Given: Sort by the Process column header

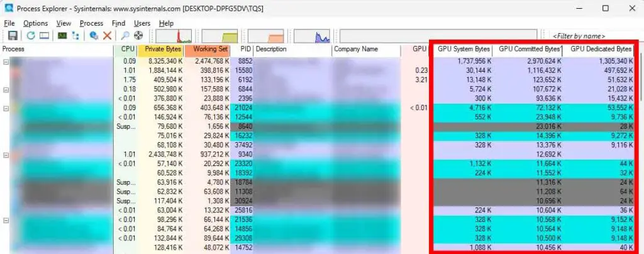Looking at the screenshot, I should pyautogui.click(x=57, y=49).
